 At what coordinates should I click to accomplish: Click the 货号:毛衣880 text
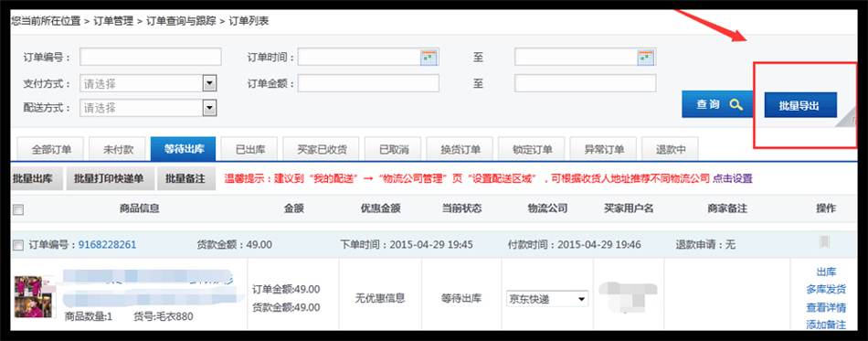click(164, 317)
